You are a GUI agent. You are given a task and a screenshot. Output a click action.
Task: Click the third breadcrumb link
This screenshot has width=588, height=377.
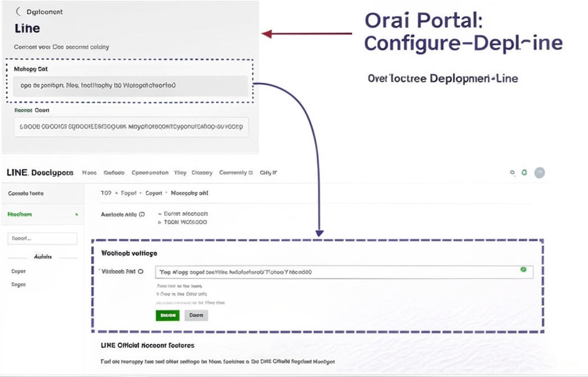pos(153,193)
